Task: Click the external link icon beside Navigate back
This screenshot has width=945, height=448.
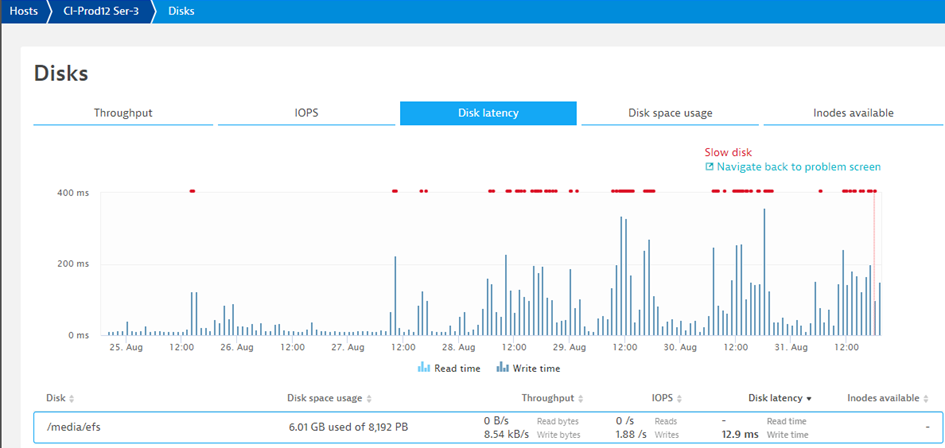Action: point(709,167)
